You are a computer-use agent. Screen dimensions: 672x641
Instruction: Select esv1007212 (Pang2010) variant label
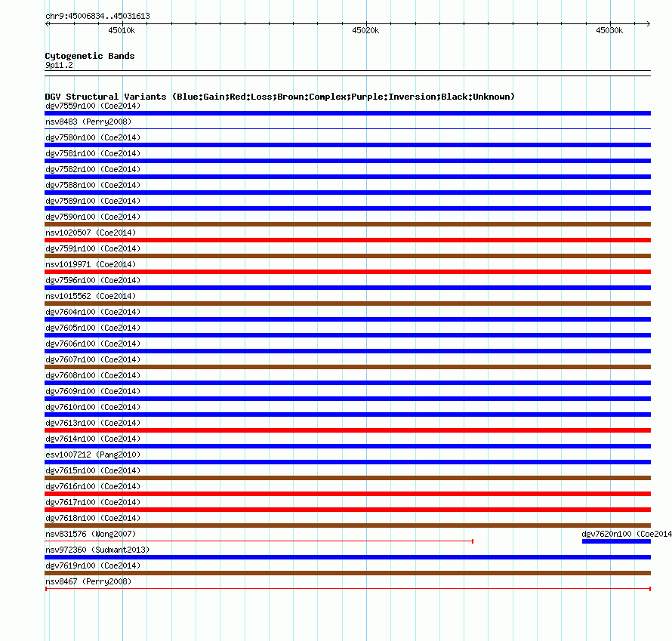pos(93,455)
